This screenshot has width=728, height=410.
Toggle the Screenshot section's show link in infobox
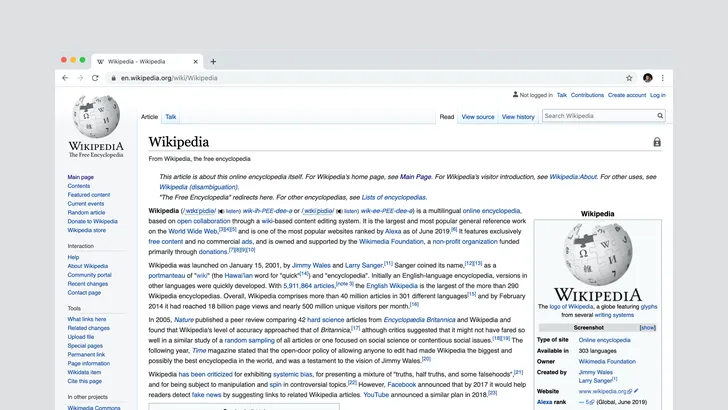click(648, 328)
